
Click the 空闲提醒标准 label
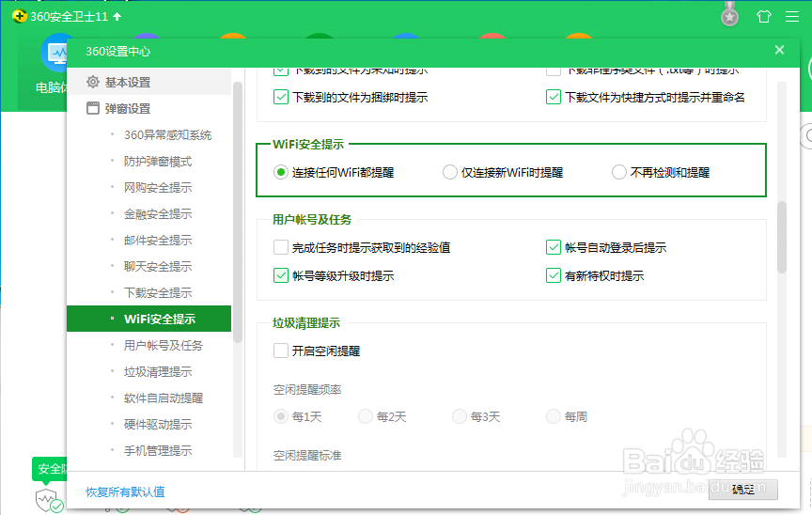[307, 456]
